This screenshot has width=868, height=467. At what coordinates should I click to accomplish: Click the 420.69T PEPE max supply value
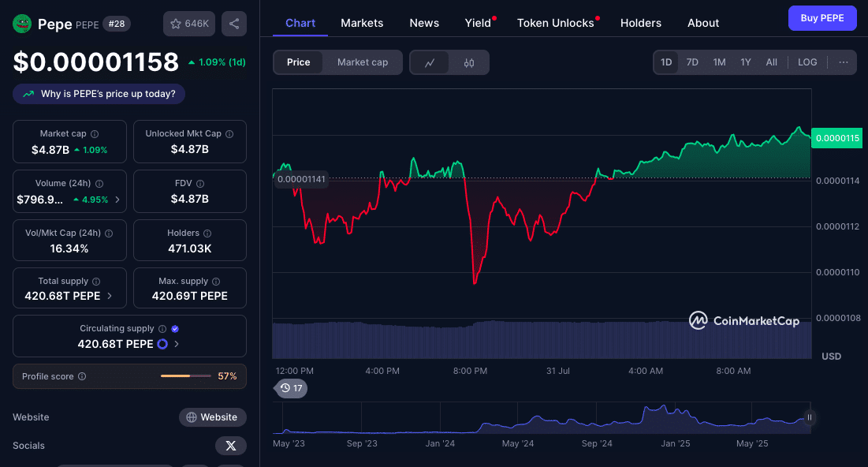(x=190, y=296)
